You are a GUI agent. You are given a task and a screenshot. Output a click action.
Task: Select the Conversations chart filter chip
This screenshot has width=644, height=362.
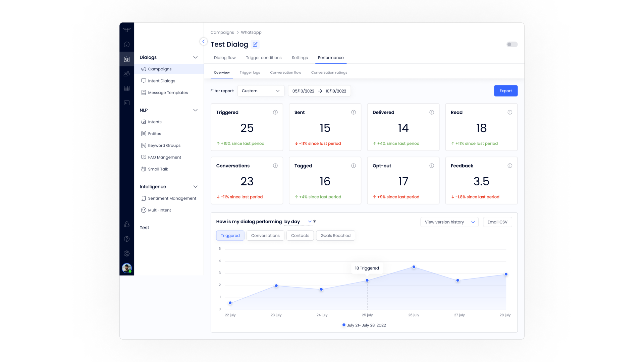pos(265,236)
